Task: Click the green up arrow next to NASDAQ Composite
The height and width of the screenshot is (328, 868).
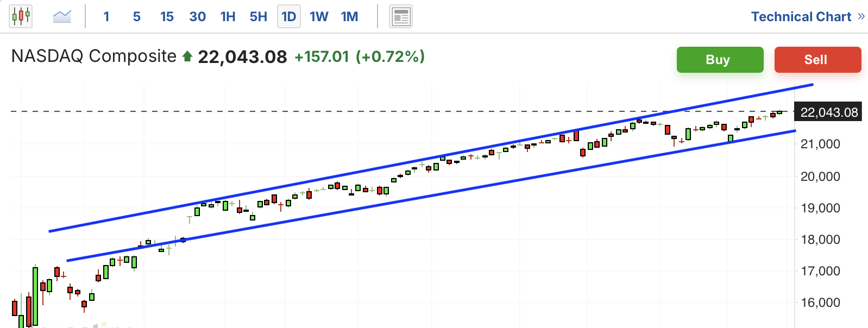Action: pyautogui.click(x=187, y=56)
